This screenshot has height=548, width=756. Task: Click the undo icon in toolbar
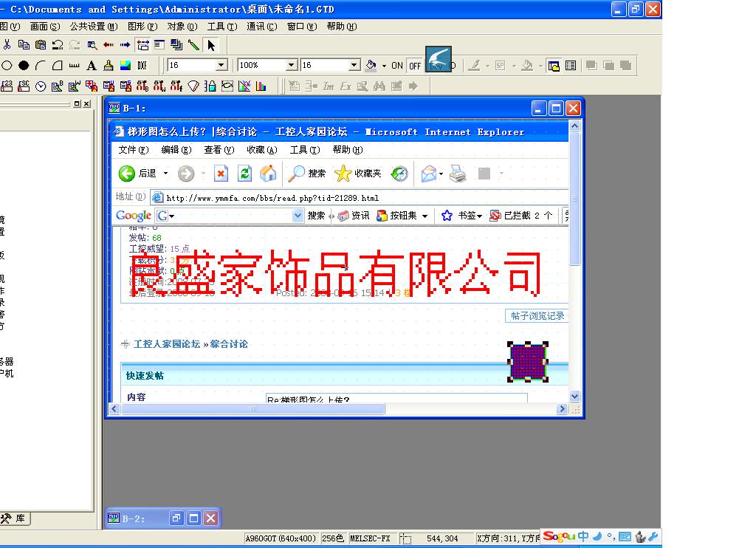(x=58, y=45)
